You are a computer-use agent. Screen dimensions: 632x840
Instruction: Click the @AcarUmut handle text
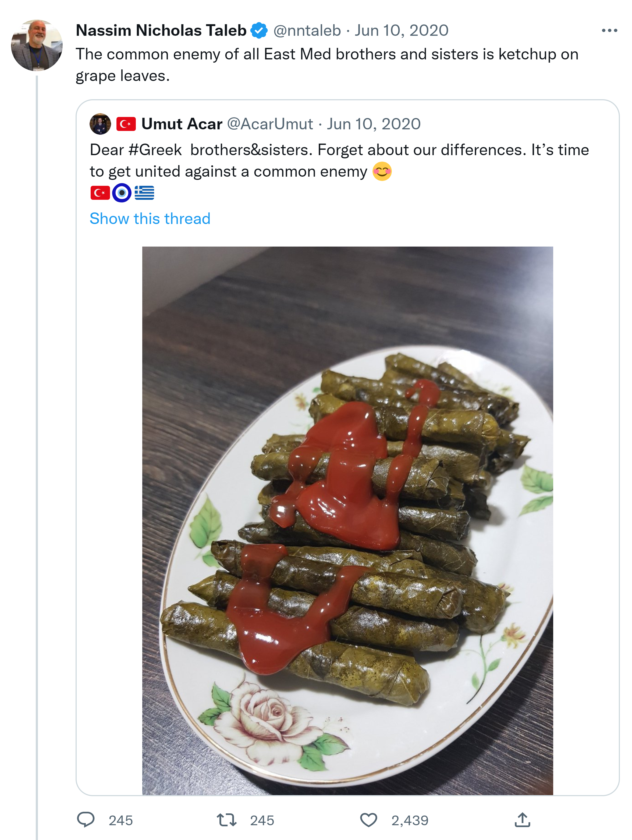tap(270, 124)
